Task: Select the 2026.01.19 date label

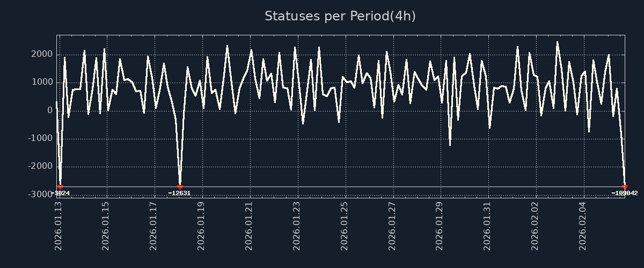Action: (x=201, y=226)
